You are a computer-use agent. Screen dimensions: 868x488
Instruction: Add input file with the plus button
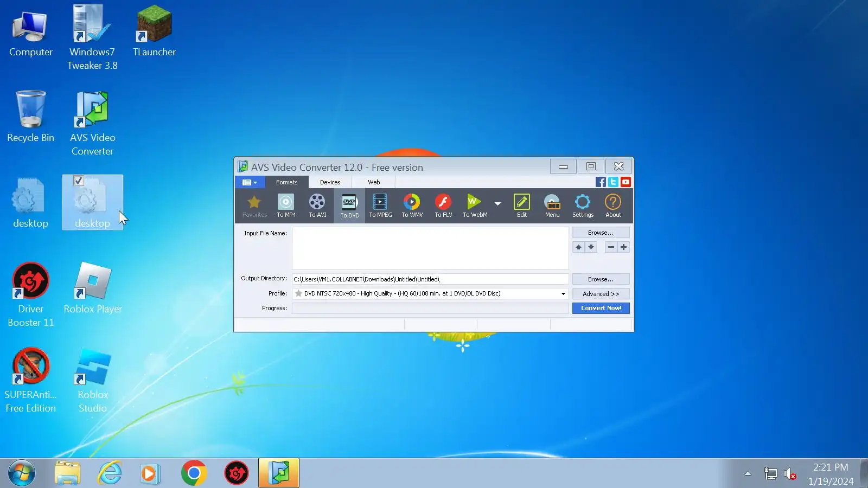point(623,247)
